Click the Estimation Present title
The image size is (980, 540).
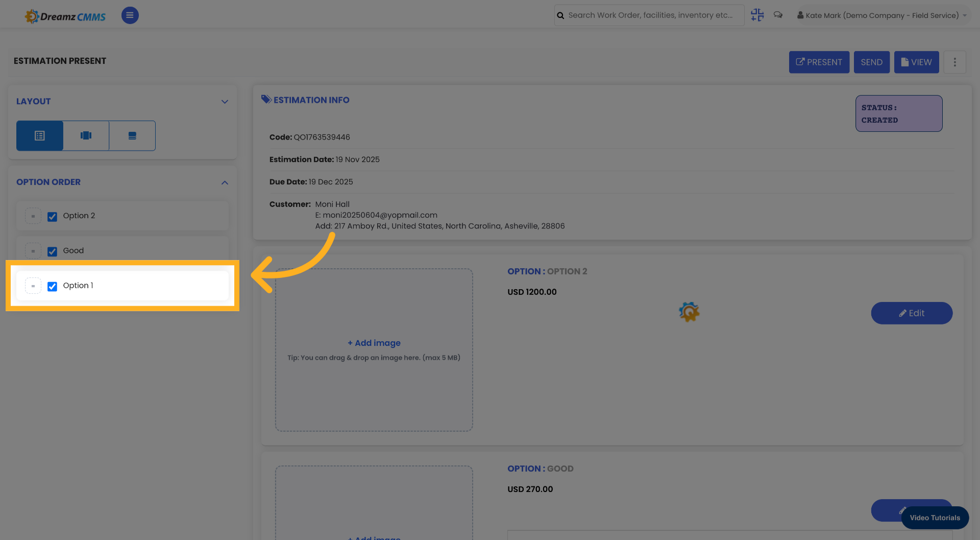point(60,61)
